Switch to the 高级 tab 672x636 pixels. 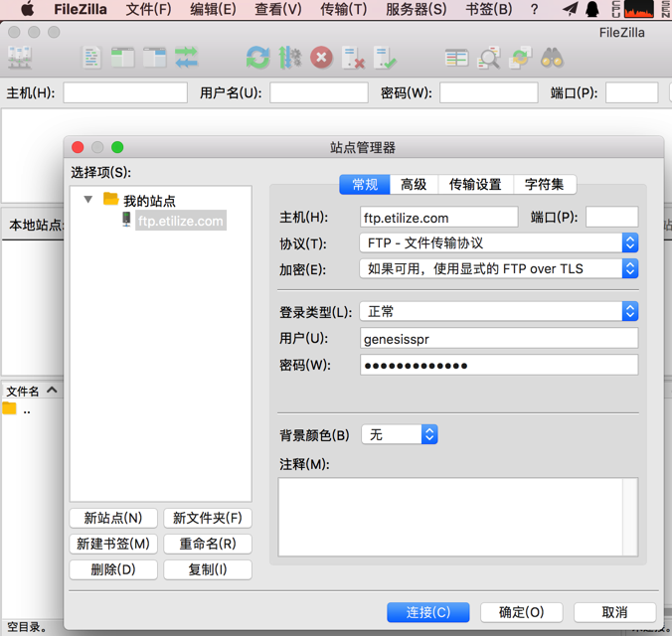pyautogui.click(x=414, y=185)
